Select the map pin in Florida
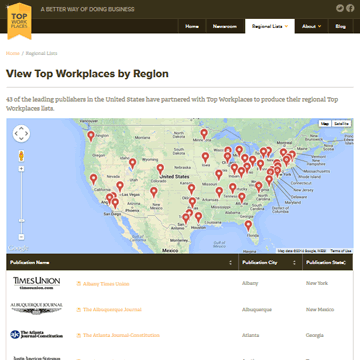This screenshot has width=360, height=360. [248, 226]
